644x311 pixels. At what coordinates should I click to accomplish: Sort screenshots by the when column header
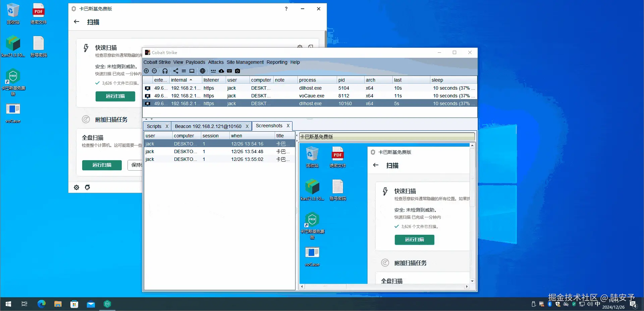252,136
